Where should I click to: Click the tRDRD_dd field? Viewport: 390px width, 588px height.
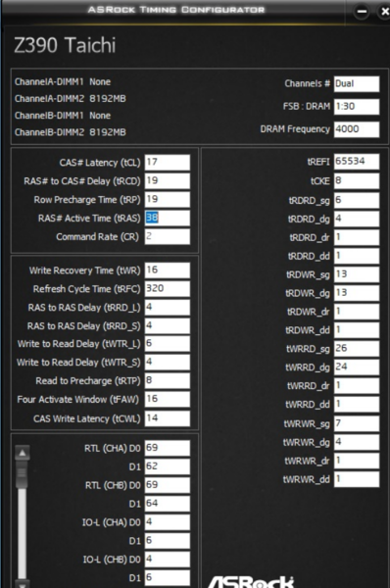click(357, 256)
